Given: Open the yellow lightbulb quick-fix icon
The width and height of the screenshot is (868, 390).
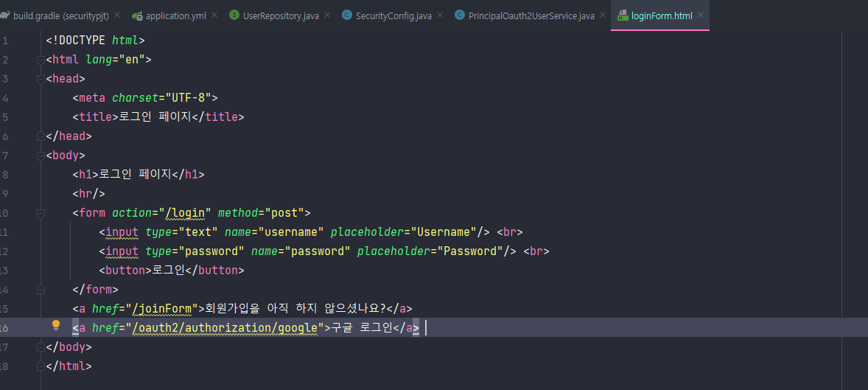Looking at the screenshot, I should point(56,326).
